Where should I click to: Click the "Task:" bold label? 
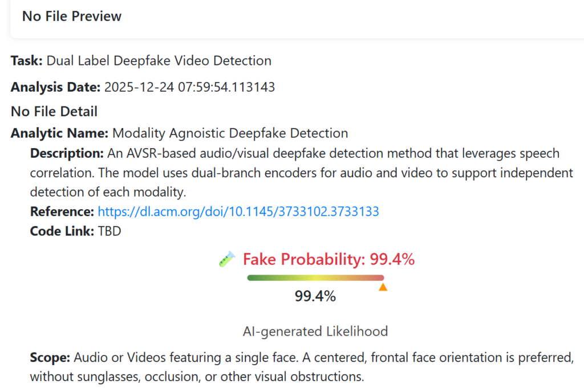[26, 60]
